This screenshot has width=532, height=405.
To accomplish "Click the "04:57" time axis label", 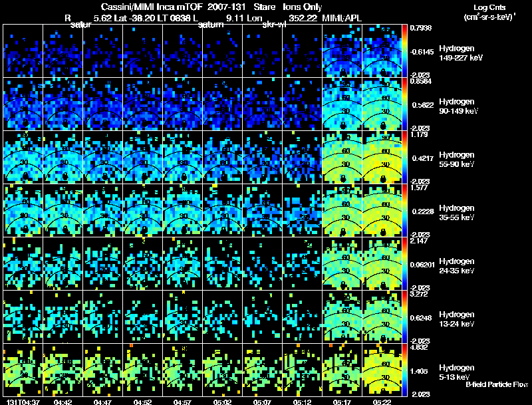I will tap(182, 402).
